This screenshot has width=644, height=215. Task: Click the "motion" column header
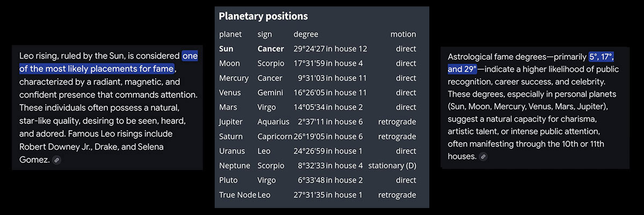click(403, 34)
